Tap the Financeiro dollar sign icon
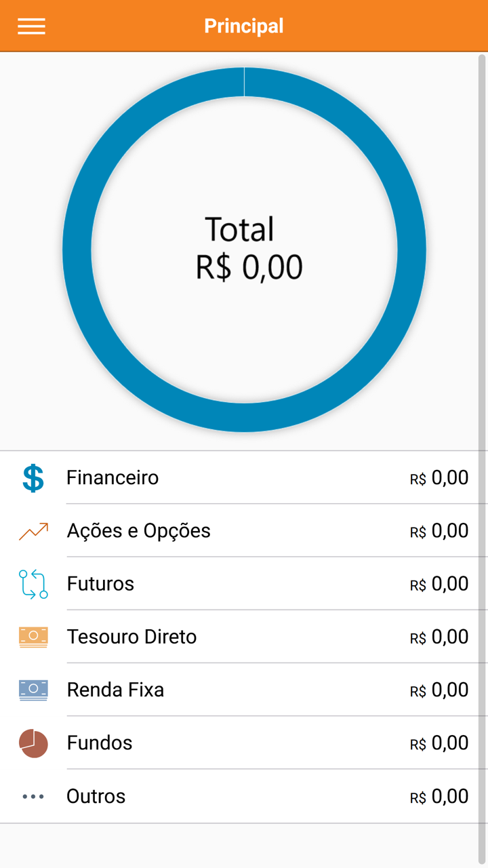Image resolution: width=488 pixels, height=868 pixels. [x=33, y=478]
